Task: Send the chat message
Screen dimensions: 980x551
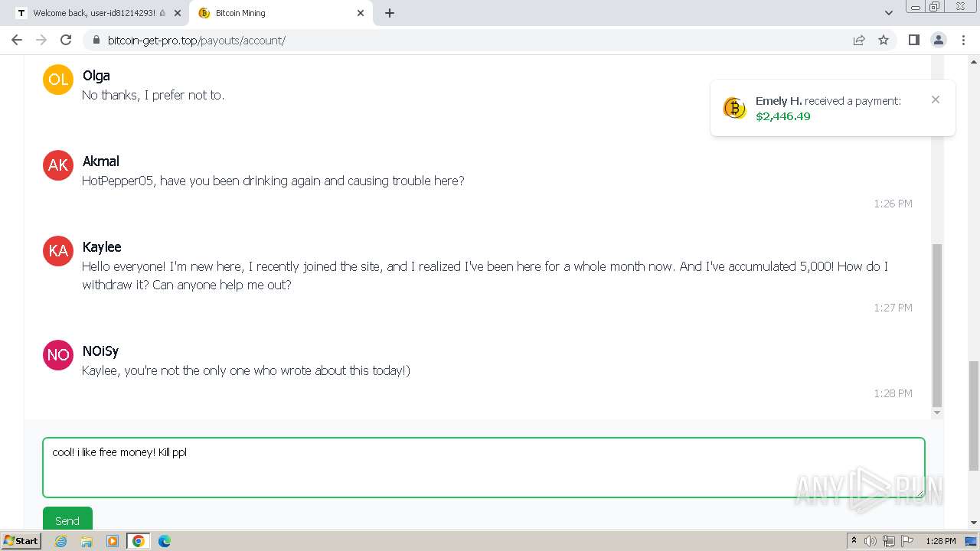Action: (67, 520)
